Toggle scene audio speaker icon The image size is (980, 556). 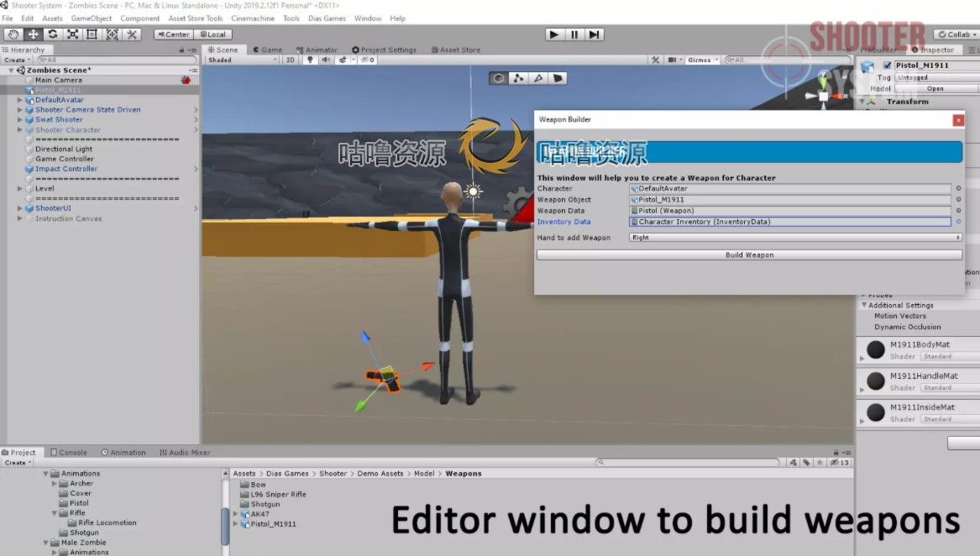point(326,60)
